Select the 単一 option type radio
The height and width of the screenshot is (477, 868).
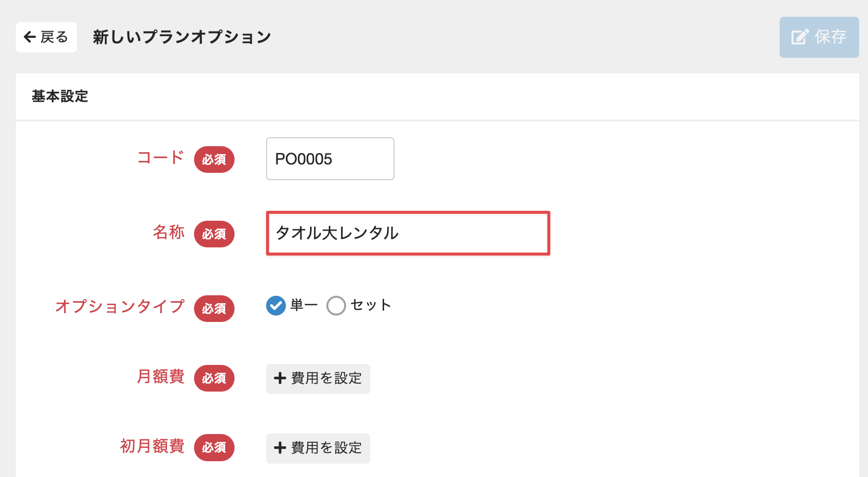[x=276, y=306]
